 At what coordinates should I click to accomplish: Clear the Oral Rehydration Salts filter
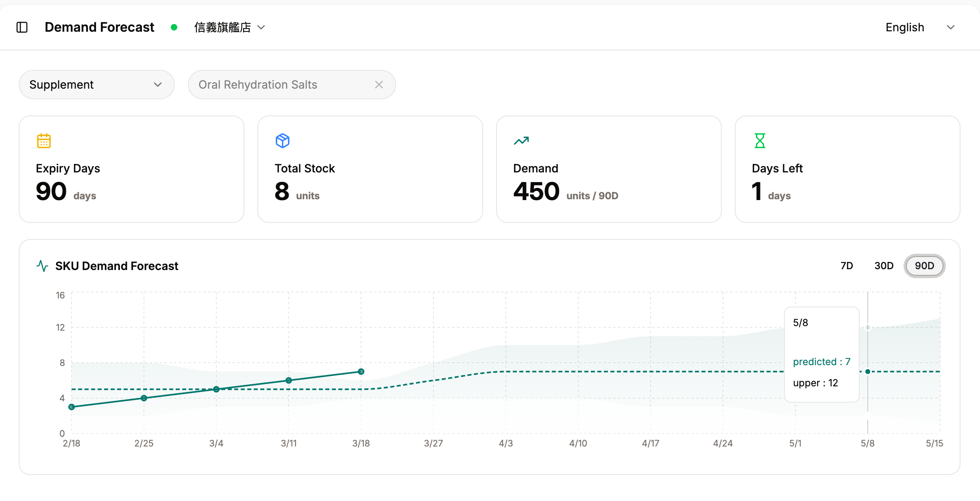pos(379,85)
